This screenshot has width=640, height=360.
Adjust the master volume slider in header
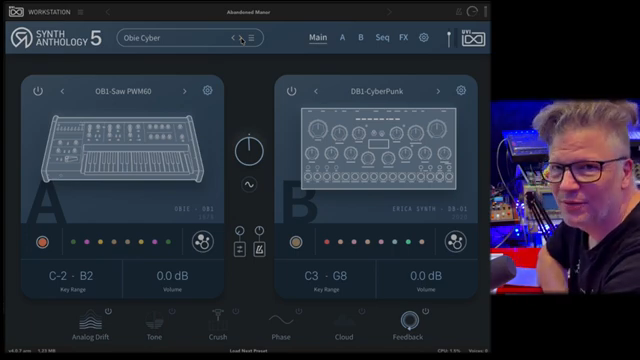pyautogui.click(x=449, y=39)
